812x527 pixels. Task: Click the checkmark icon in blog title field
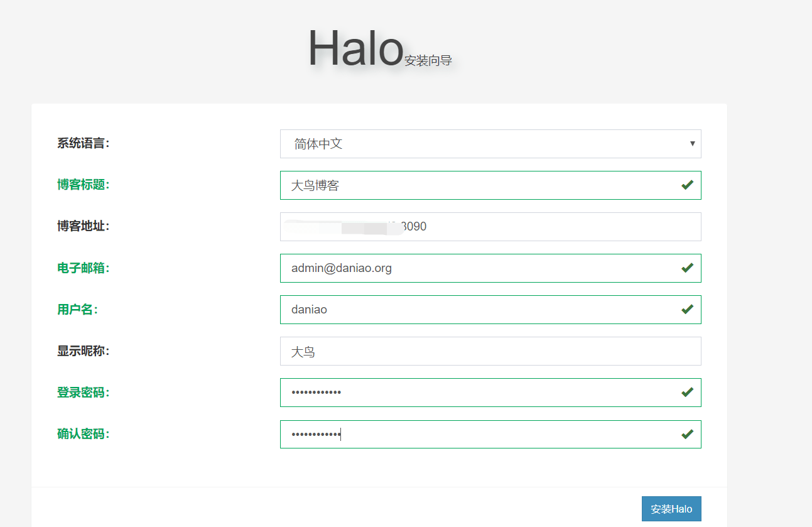[687, 185]
